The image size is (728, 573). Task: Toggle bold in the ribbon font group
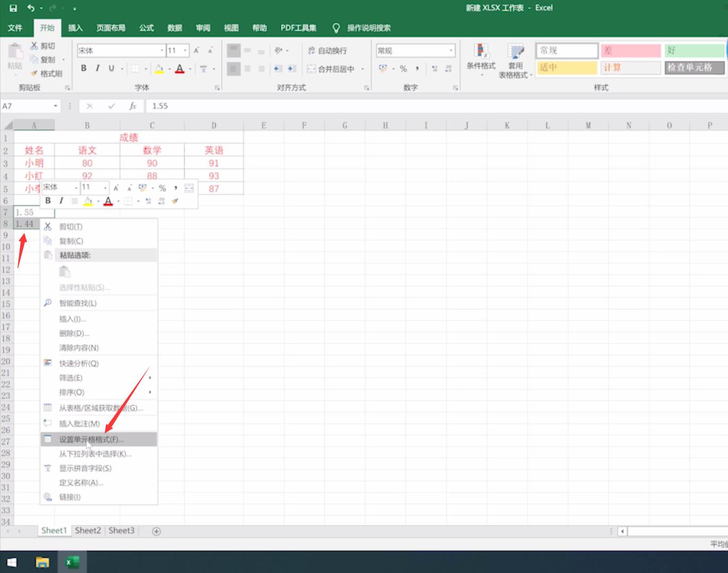tap(84, 68)
